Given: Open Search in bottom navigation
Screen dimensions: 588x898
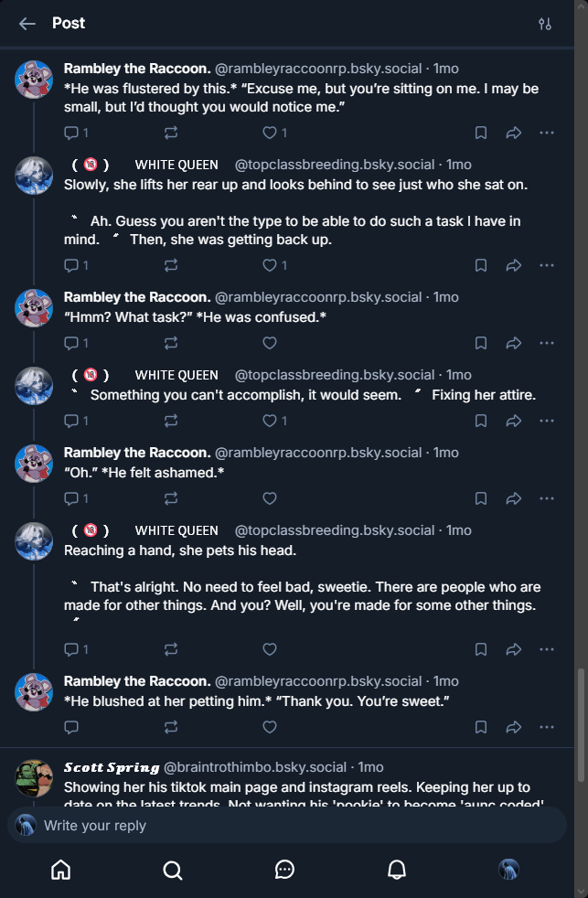Looking at the screenshot, I should tap(173, 870).
